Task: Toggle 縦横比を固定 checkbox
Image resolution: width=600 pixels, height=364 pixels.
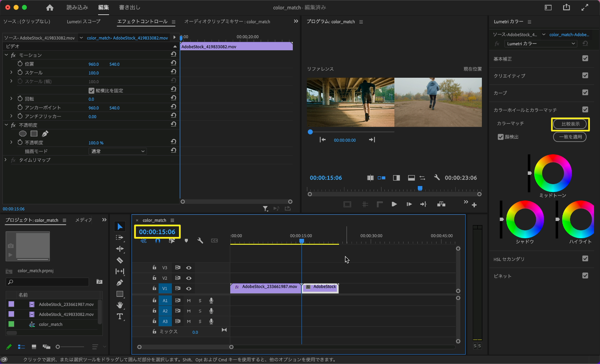Action: tap(91, 91)
